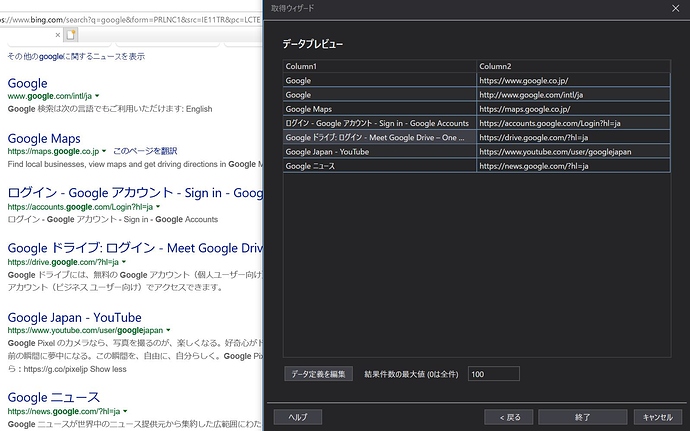Select cell https://www.youtube.com/user/googlejapan

pos(573,151)
